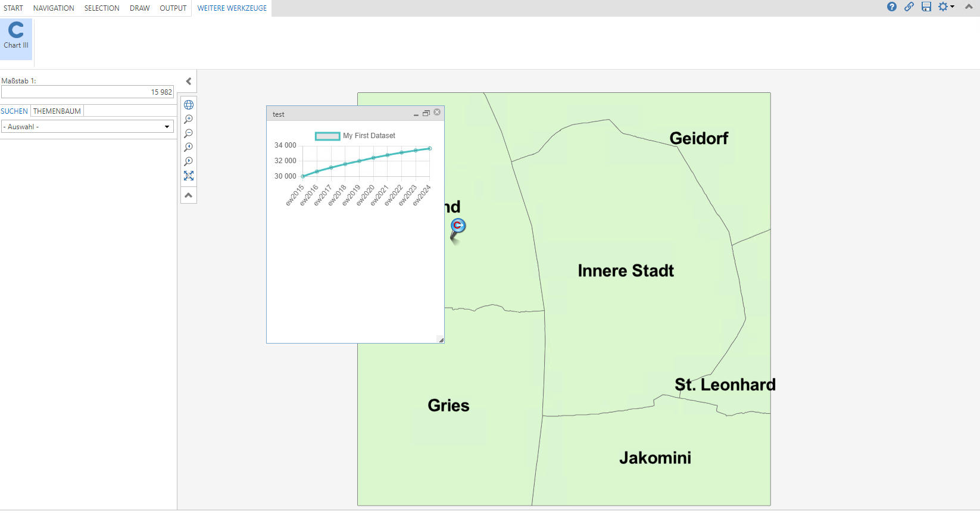The image size is (980, 524).
Task: Collapse the top ribbon
Action: 969,7
